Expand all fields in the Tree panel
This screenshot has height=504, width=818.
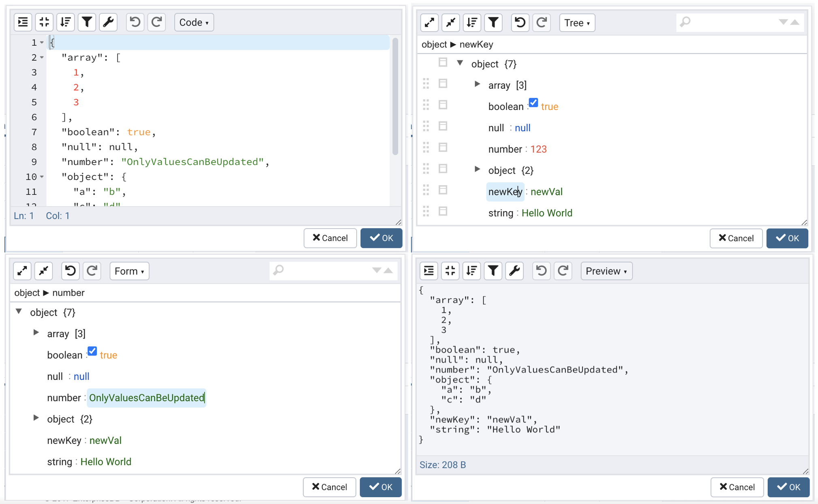[x=429, y=23]
